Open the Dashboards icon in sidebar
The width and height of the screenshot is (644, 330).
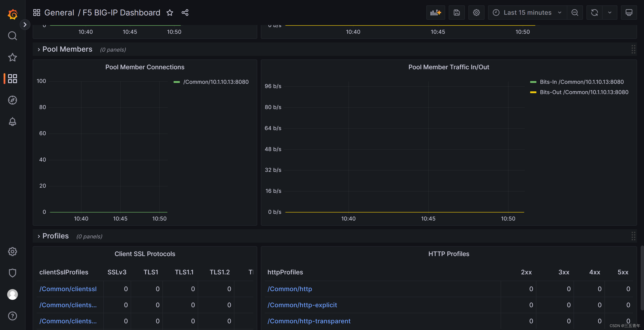tap(12, 78)
